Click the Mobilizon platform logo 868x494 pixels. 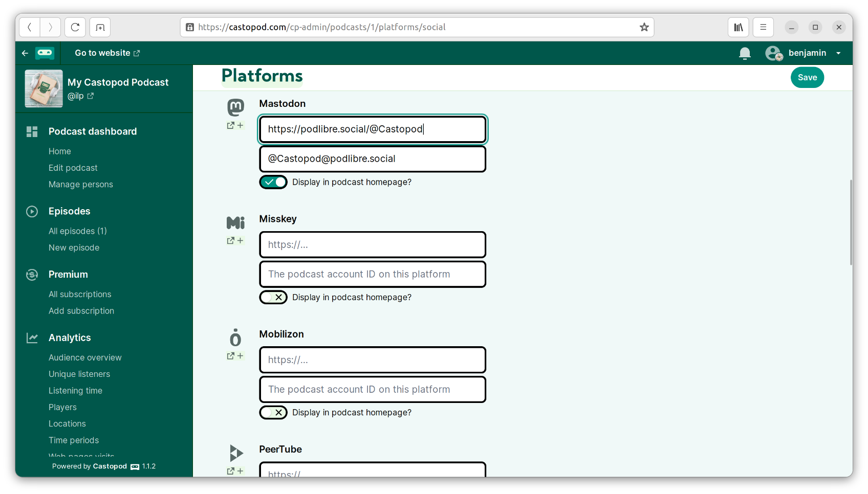pyautogui.click(x=235, y=338)
